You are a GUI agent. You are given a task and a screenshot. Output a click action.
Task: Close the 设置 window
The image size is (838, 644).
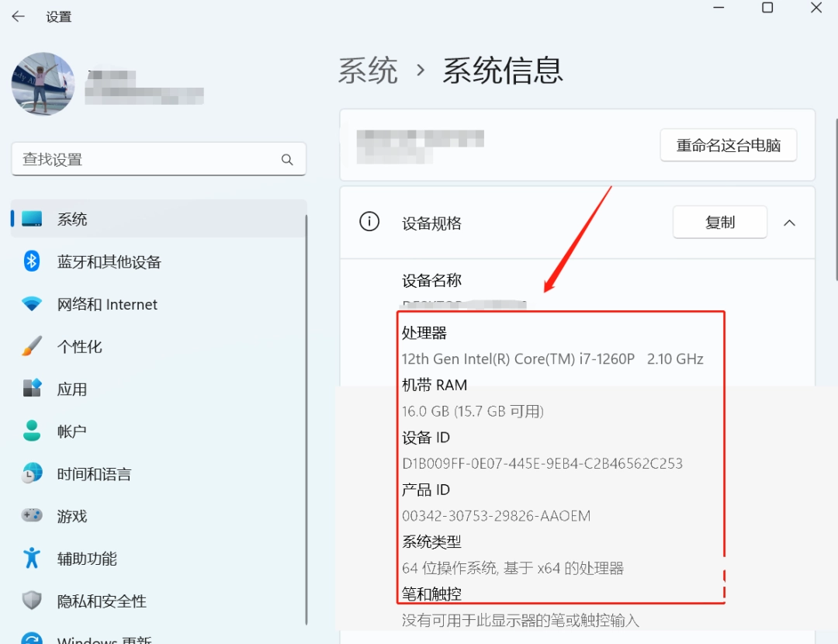tap(816, 8)
